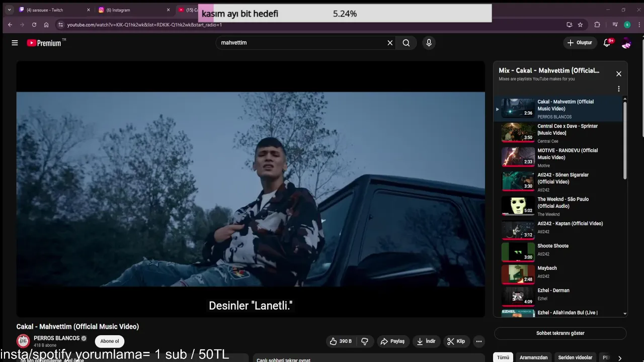Reload the YouTube page
Viewport: 644px width, 362px height.
[34, 25]
